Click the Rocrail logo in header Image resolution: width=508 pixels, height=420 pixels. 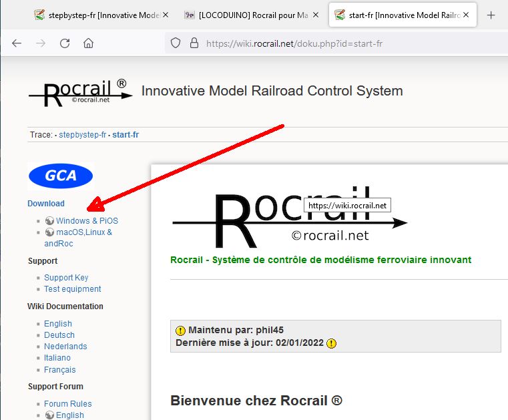[x=81, y=92]
